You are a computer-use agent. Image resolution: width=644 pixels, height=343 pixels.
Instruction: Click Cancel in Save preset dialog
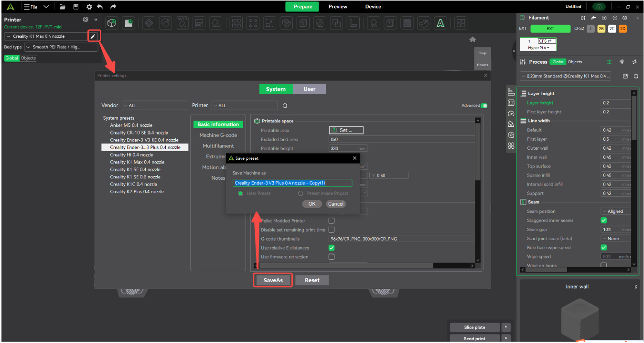click(x=335, y=204)
